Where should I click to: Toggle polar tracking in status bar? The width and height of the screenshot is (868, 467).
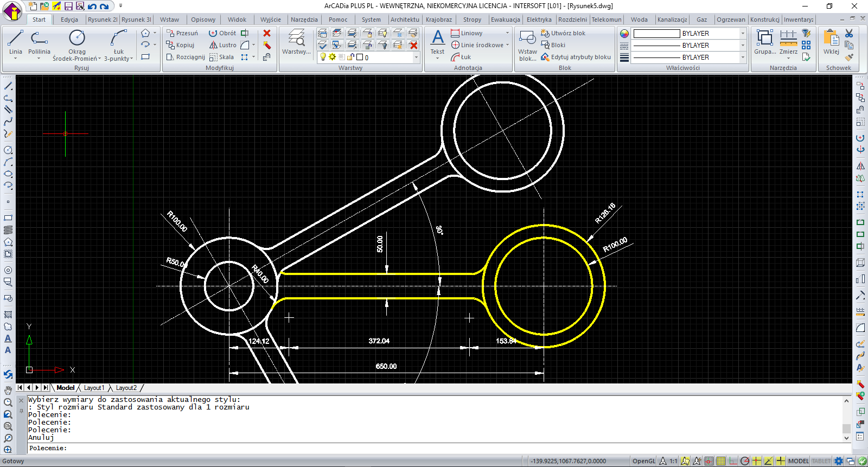745,461
